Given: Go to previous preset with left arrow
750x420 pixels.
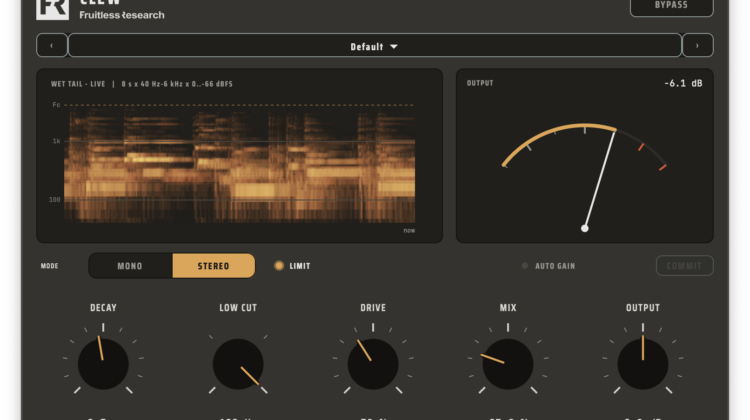Looking at the screenshot, I should coord(52,45).
